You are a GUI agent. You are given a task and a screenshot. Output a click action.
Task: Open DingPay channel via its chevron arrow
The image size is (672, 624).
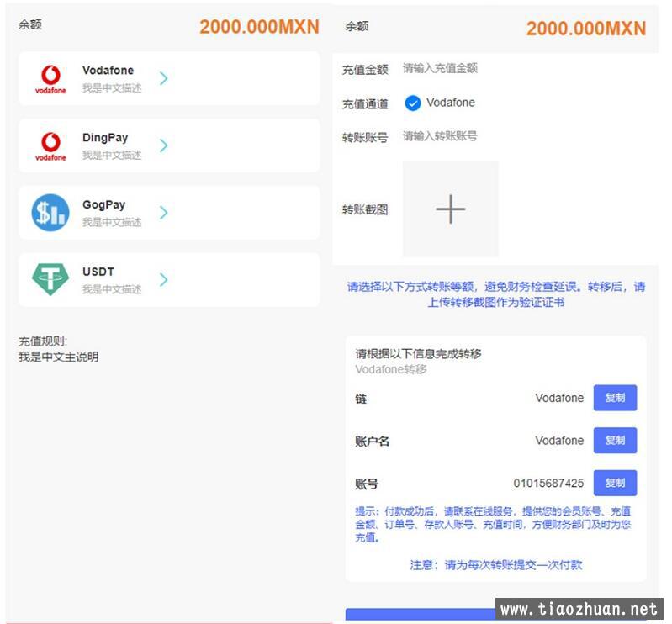coord(164,145)
